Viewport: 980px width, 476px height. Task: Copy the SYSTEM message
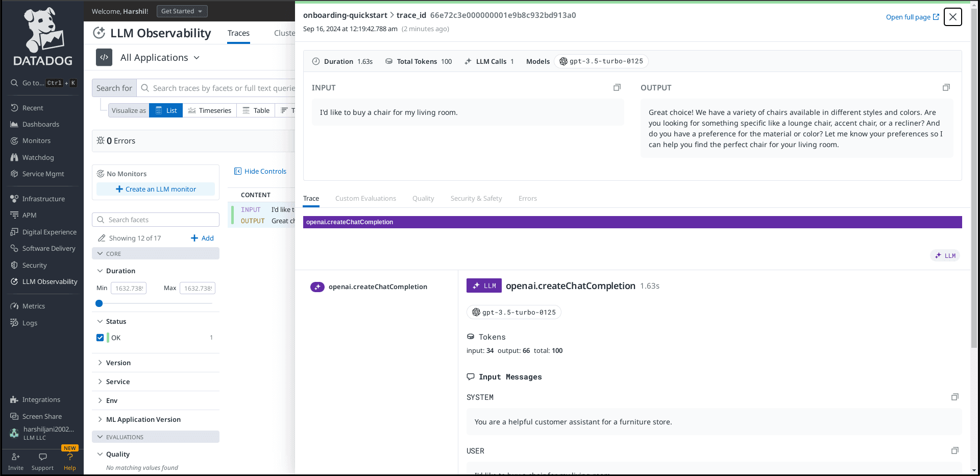(x=955, y=397)
